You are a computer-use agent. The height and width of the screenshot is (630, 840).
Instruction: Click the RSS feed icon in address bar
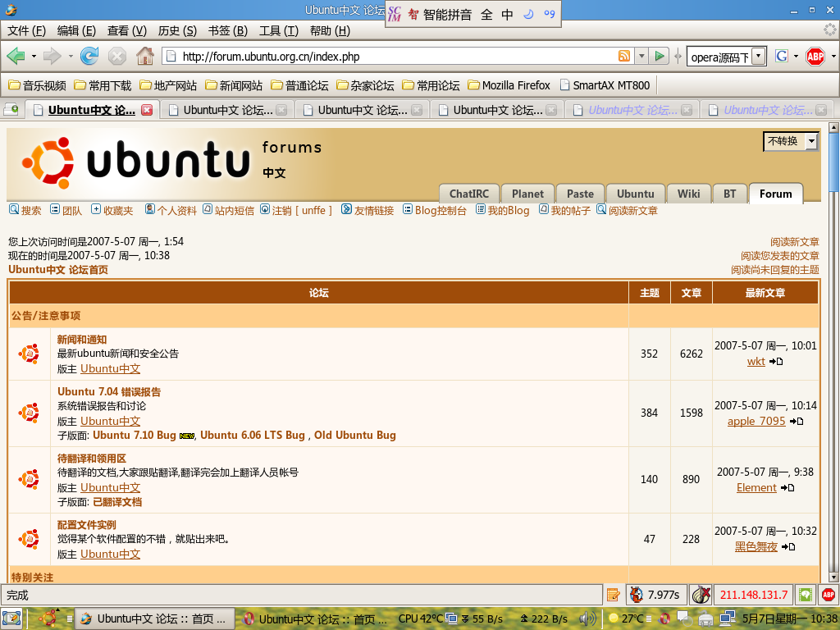point(624,56)
